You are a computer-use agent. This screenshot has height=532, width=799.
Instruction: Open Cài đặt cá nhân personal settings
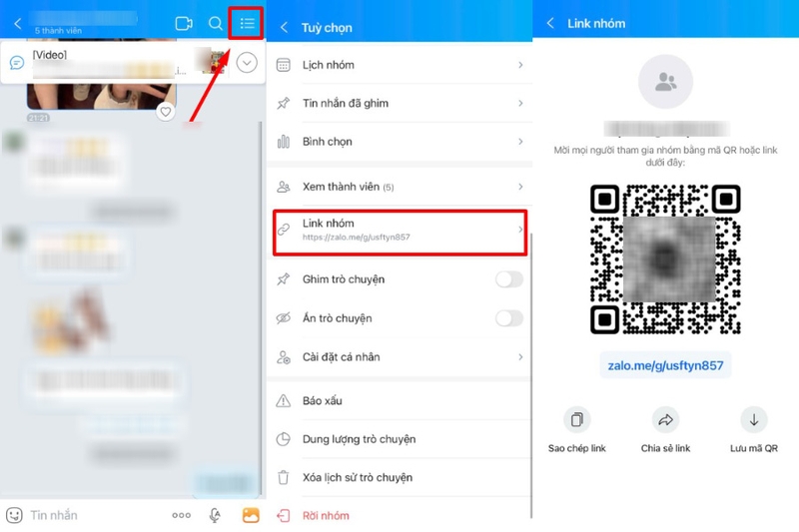(x=399, y=357)
